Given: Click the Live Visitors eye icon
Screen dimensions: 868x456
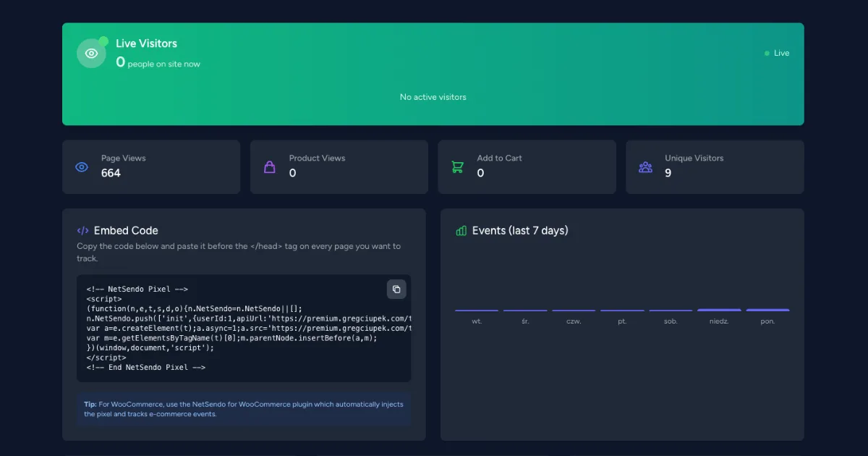Looking at the screenshot, I should (x=91, y=54).
